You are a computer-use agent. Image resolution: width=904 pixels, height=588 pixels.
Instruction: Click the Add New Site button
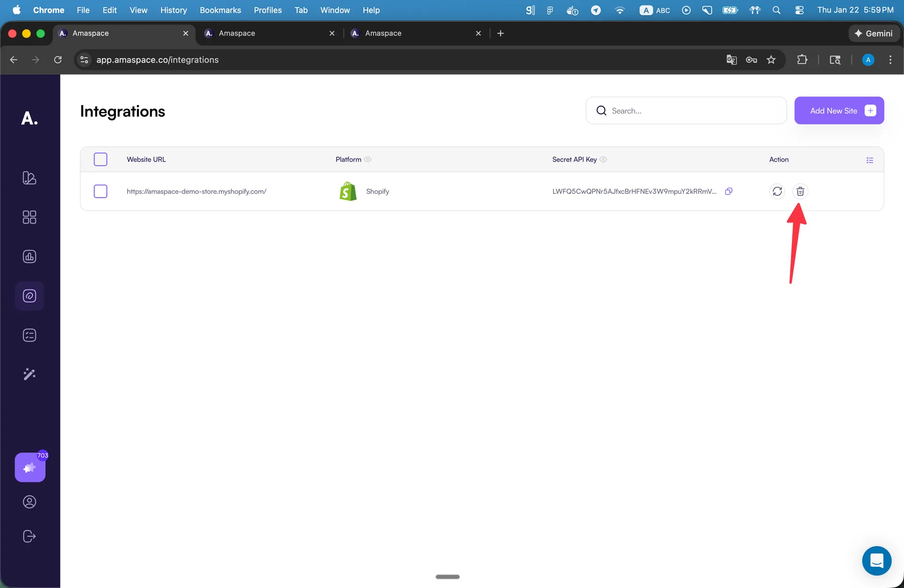point(839,110)
